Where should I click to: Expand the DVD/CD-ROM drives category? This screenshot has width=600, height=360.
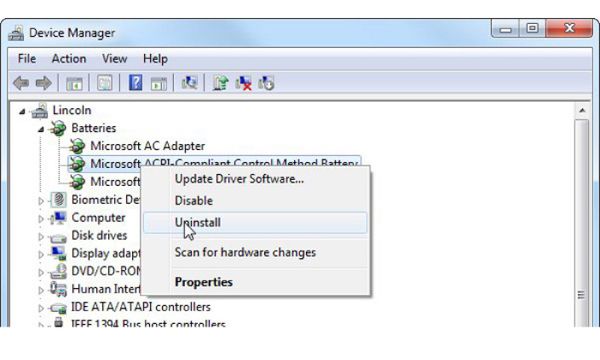click(41, 272)
